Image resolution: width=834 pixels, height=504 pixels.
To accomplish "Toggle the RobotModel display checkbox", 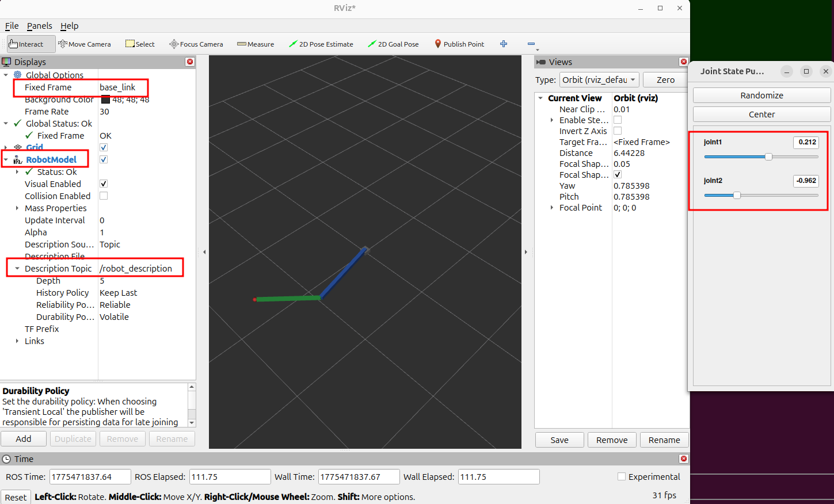I will pyautogui.click(x=104, y=159).
